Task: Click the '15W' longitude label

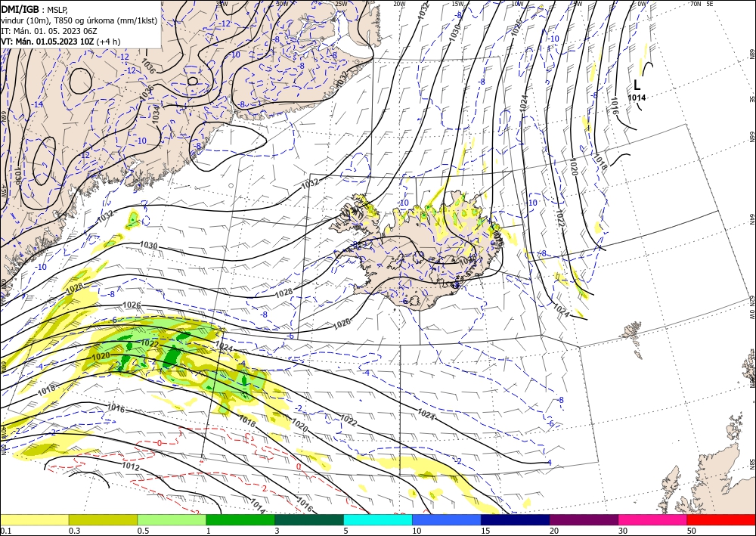Action: (458, 4)
